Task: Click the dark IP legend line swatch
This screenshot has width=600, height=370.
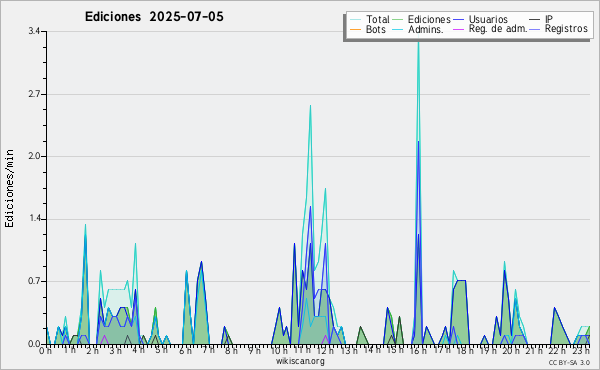Action: [535, 19]
